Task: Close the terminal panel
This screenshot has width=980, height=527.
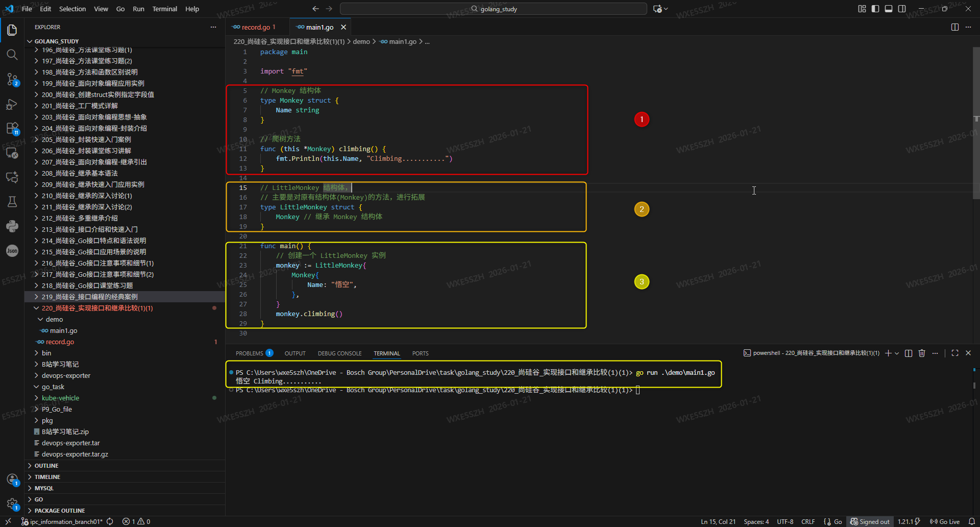Action: point(968,353)
